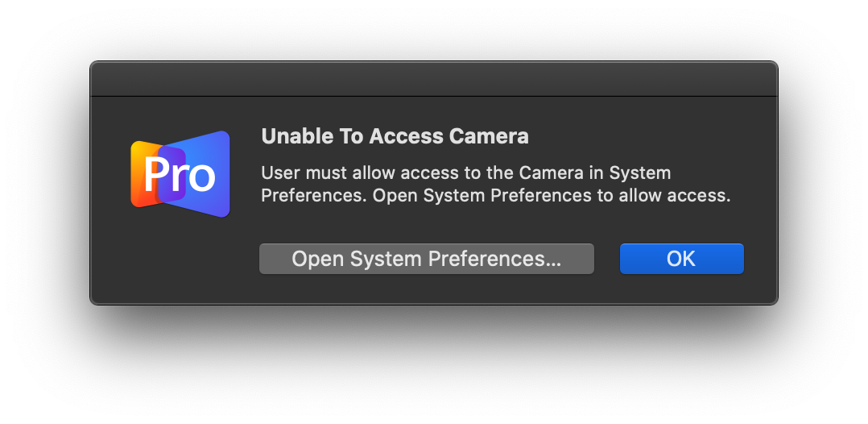Click the ProPresenter app icon
Viewport: 868px width, 424px height.
click(x=180, y=174)
